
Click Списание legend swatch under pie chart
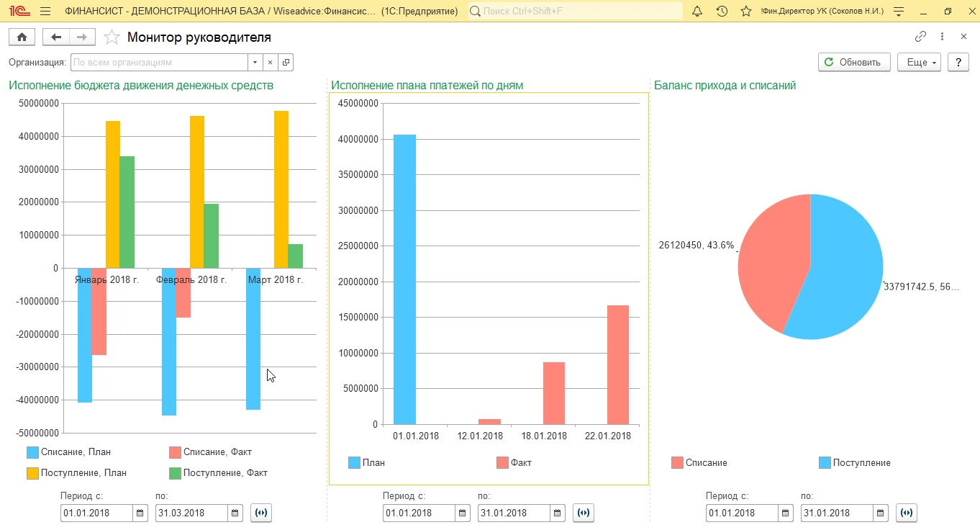pos(677,463)
